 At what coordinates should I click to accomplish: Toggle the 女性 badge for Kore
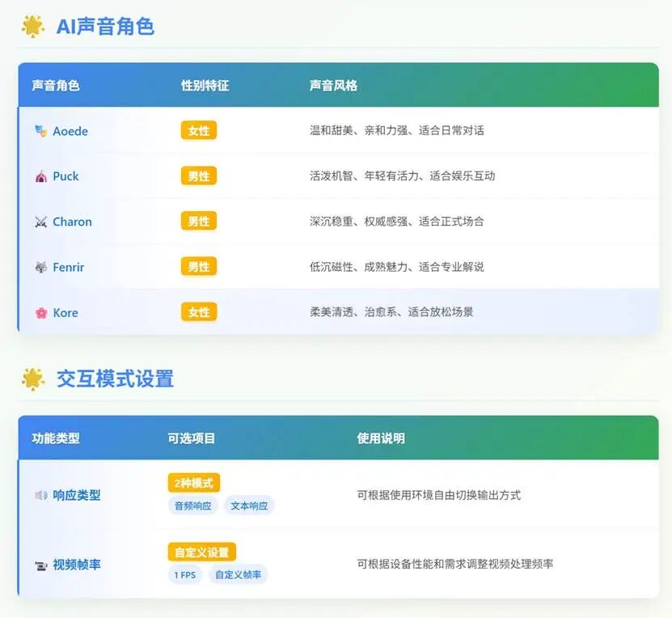198,312
